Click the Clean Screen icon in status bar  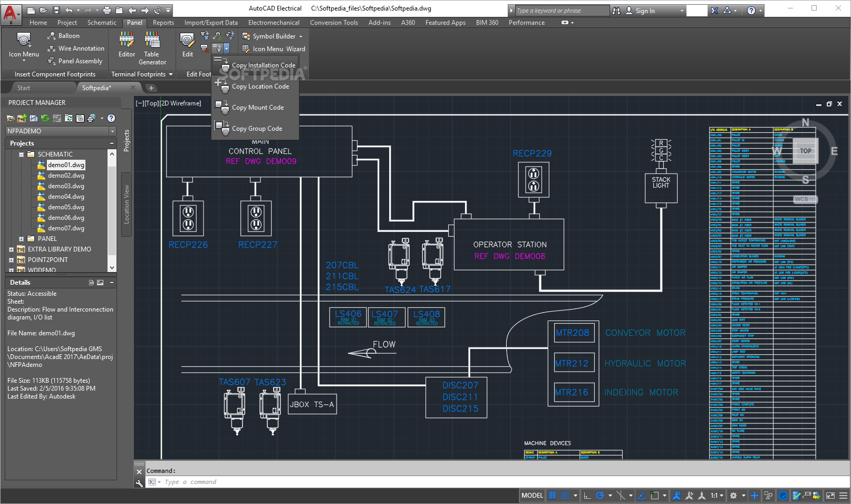pos(830,496)
